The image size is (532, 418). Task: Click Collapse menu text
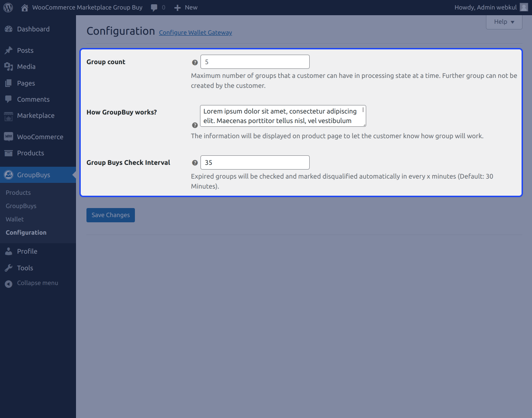38,283
